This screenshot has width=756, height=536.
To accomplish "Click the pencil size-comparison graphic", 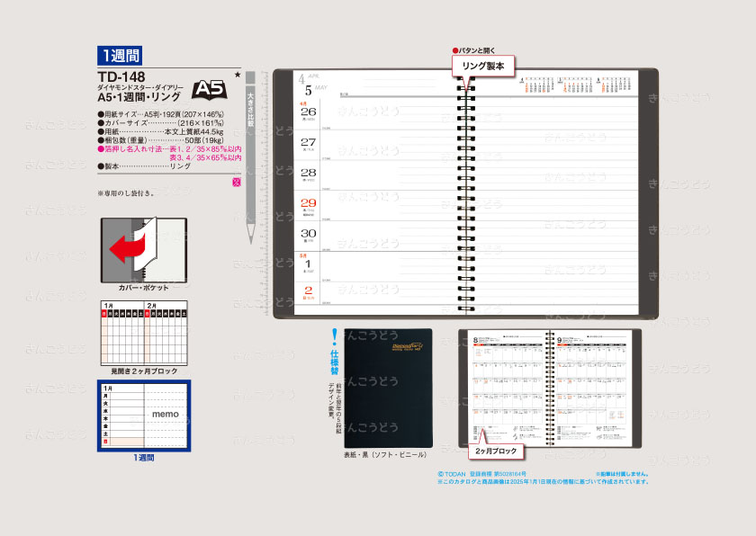I will (x=250, y=157).
